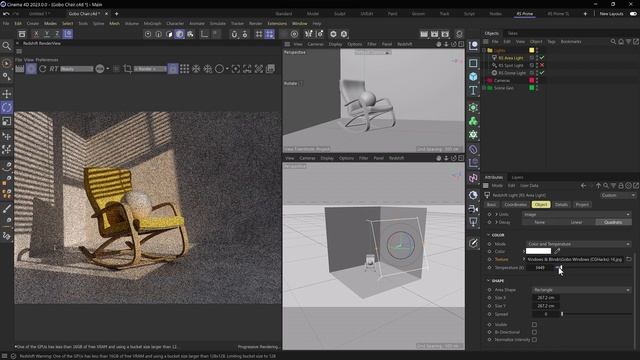The height and width of the screenshot is (360, 640).
Task: Click the white Color swatch
Action: (x=538, y=251)
